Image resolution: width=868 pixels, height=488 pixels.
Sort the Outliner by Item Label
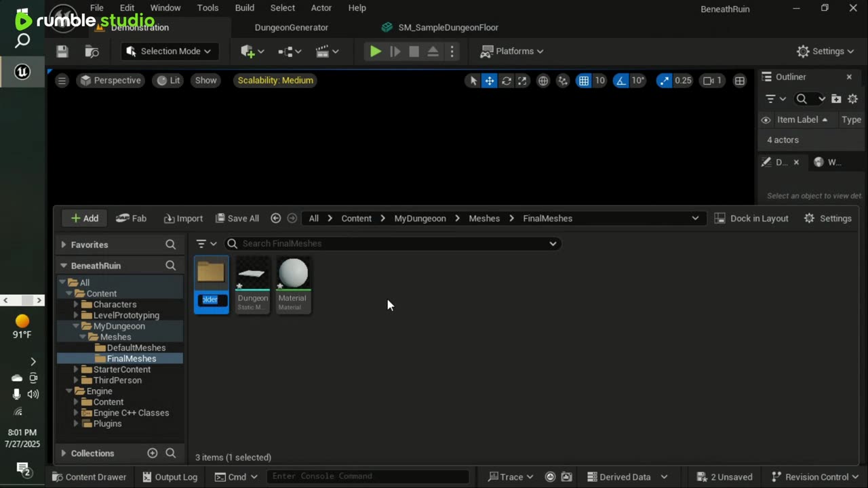802,120
